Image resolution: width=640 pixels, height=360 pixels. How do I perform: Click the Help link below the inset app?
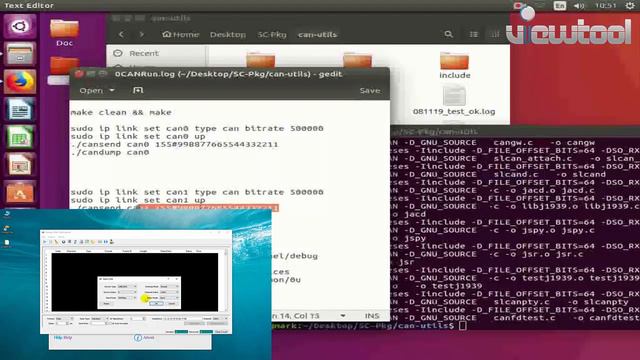click(63, 338)
